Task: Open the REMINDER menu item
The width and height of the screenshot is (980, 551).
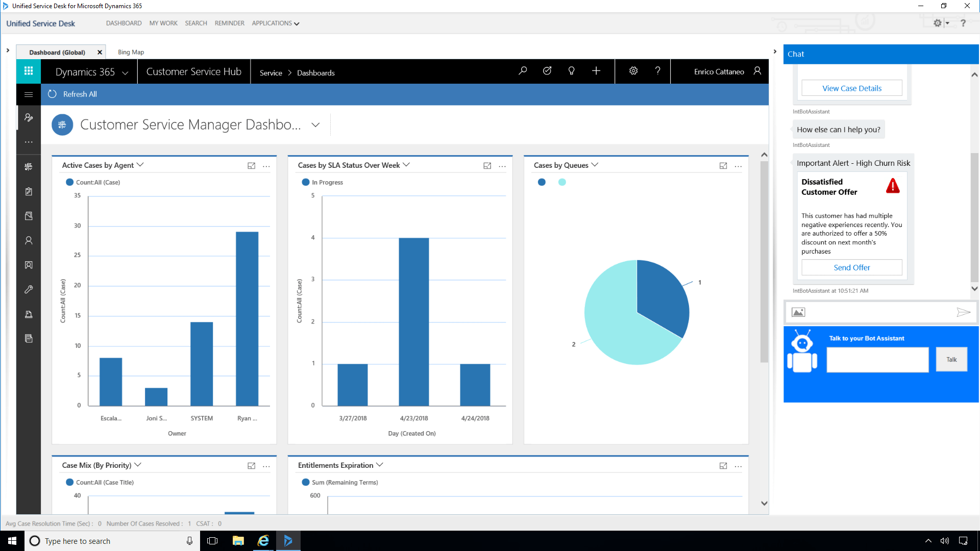Action: click(x=230, y=23)
